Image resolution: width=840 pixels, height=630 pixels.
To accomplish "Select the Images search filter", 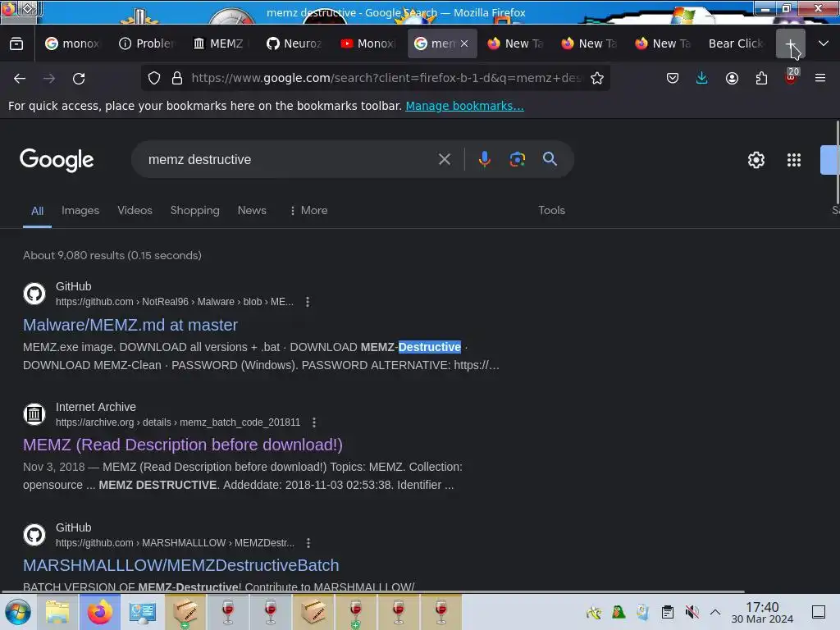I will click(x=80, y=210).
